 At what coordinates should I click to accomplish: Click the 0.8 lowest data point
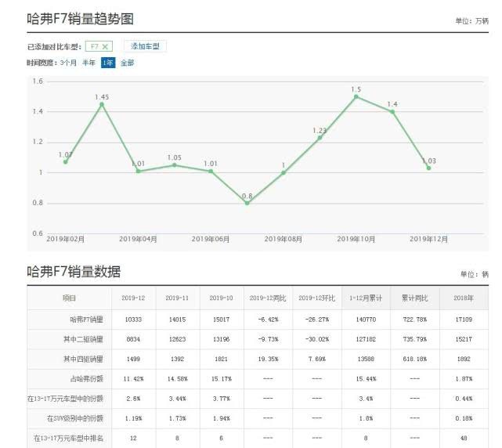coord(247,203)
